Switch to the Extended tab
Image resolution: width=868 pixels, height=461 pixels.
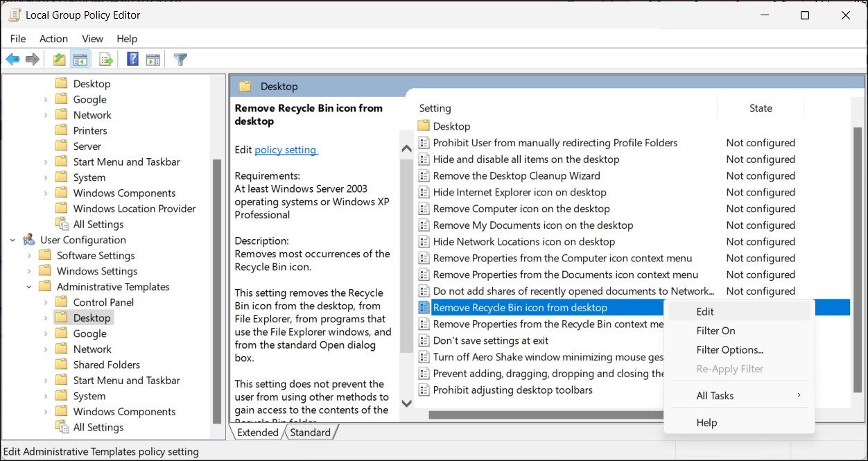pos(257,432)
